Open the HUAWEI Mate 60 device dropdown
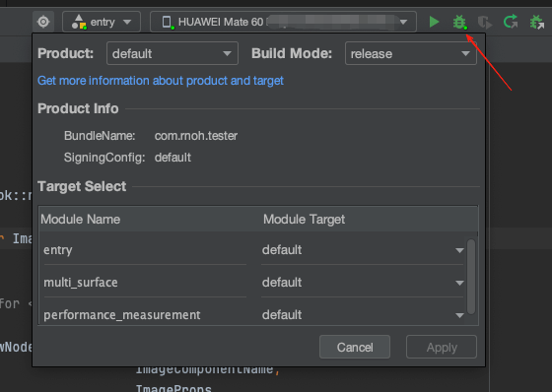The height and width of the screenshot is (392, 552). pos(284,22)
